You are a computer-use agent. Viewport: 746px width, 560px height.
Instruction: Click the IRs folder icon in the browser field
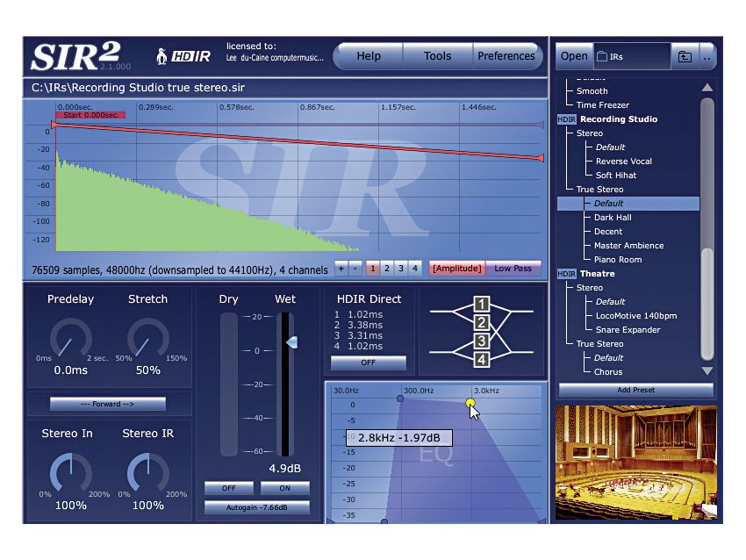(x=600, y=55)
